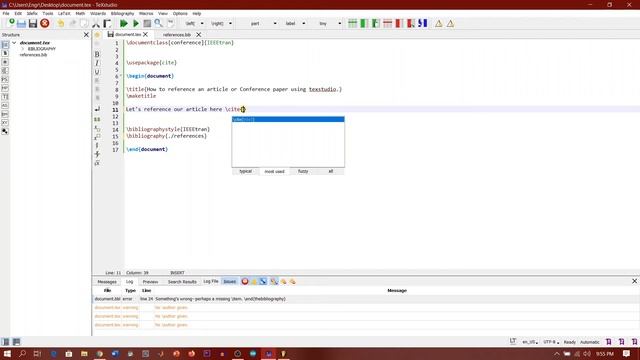The image size is (640, 360).
Task: Insert superscript with the x-superscript icon
Action: 97,137
